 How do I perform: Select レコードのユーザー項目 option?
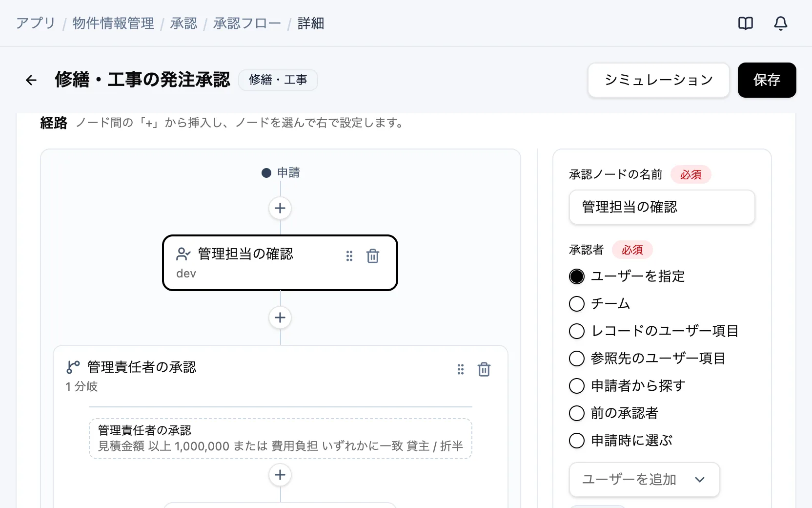coord(577,331)
